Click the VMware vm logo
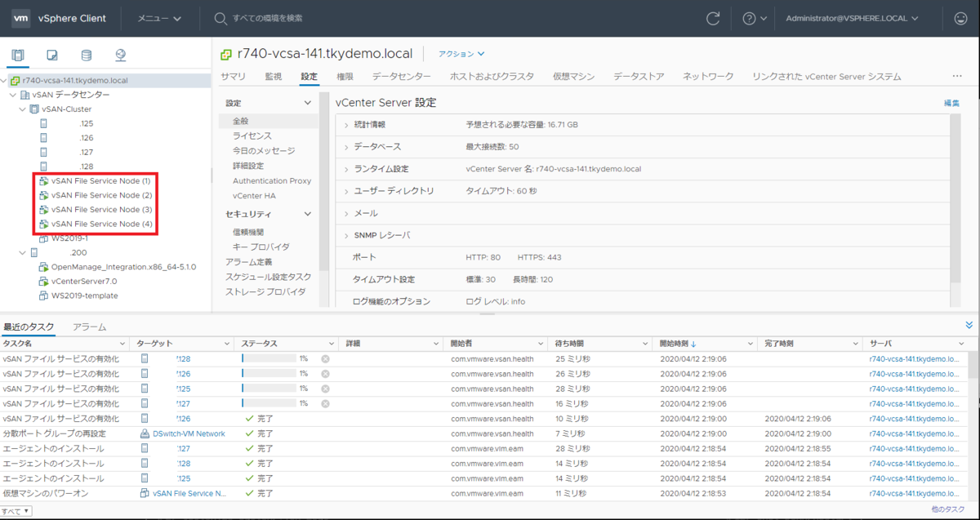This screenshot has width=980, height=520. click(22, 18)
